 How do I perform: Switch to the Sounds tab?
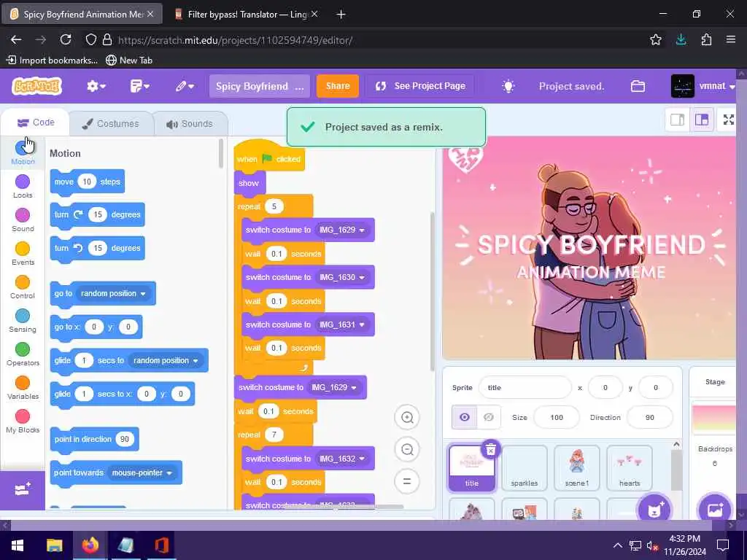(x=190, y=124)
